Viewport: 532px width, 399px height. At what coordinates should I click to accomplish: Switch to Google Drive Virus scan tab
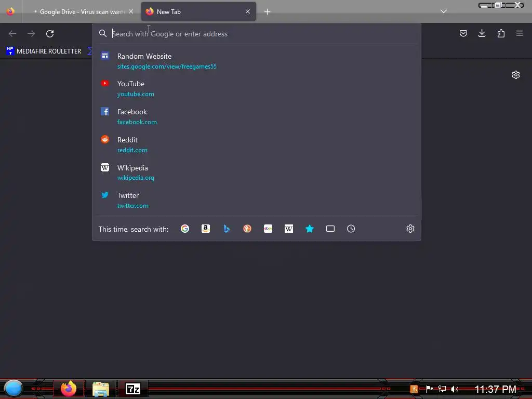click(82, 11)
